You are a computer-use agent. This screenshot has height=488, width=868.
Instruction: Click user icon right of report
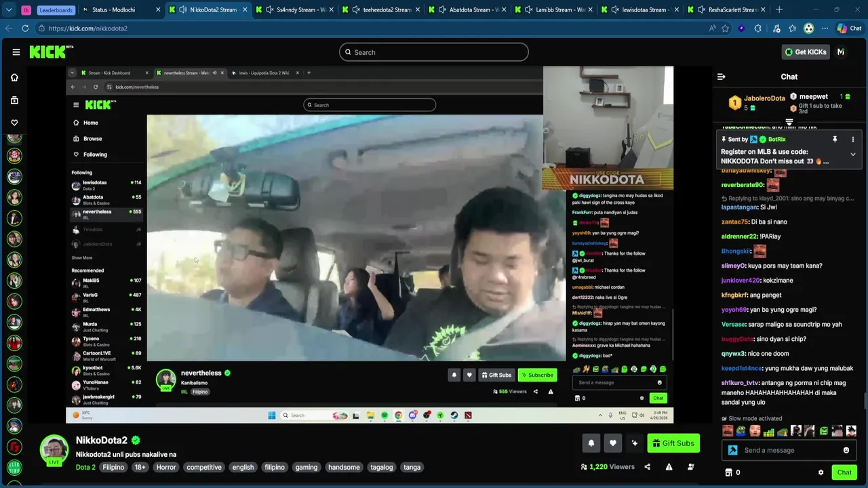pos(691,467)
